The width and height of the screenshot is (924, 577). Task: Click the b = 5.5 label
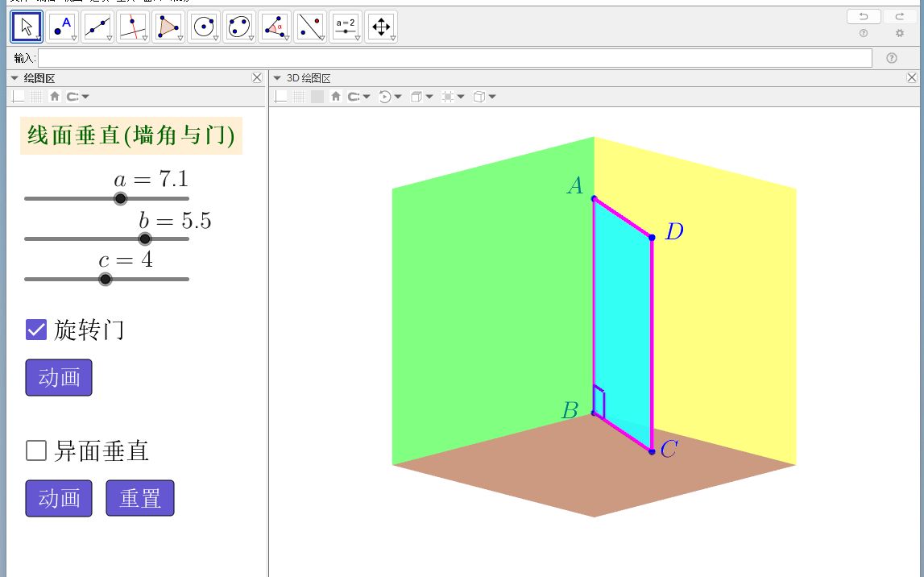pyautogui.click(x=175, y=221)
